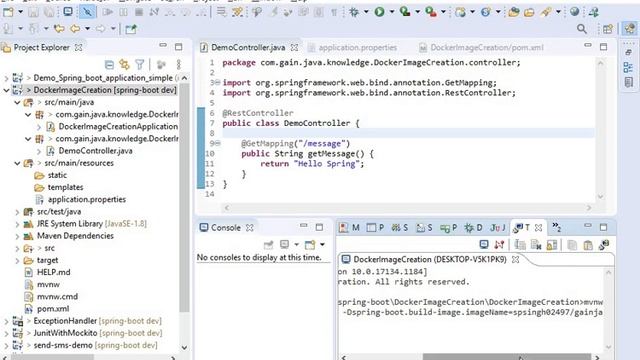The height and width of the screenshot is (360, 640).
Task: Collapse the DockerImageCreation project node
Action: tap(7, 90)
